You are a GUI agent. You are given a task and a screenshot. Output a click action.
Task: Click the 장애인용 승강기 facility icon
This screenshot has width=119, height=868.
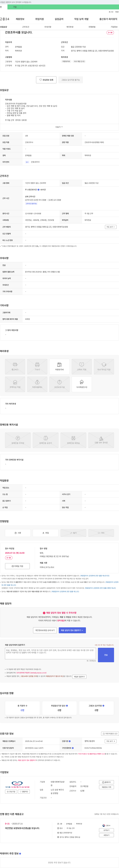coord(45,440)
